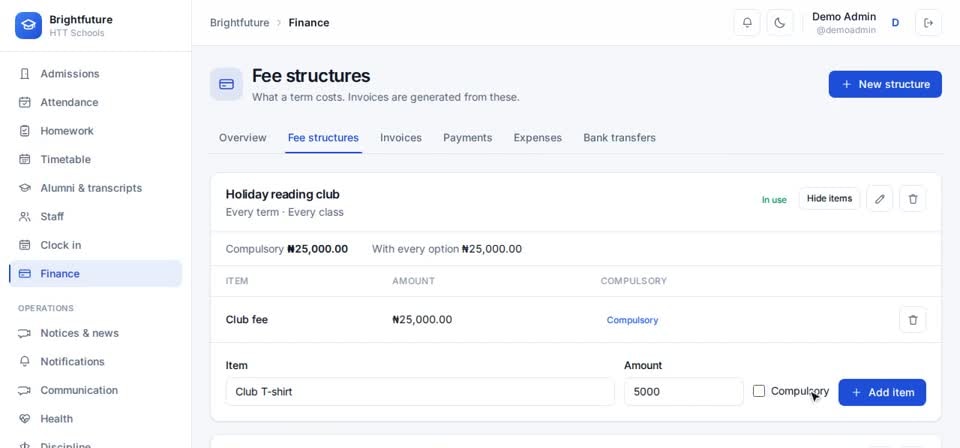Click the Add item button

882,392
